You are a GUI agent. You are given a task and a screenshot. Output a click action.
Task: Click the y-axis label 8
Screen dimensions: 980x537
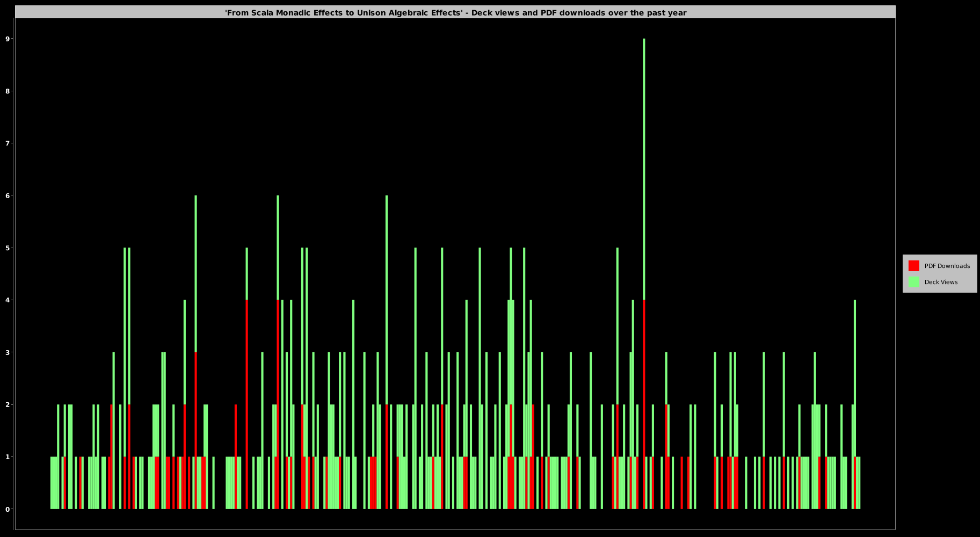click(x=8, y=91)
